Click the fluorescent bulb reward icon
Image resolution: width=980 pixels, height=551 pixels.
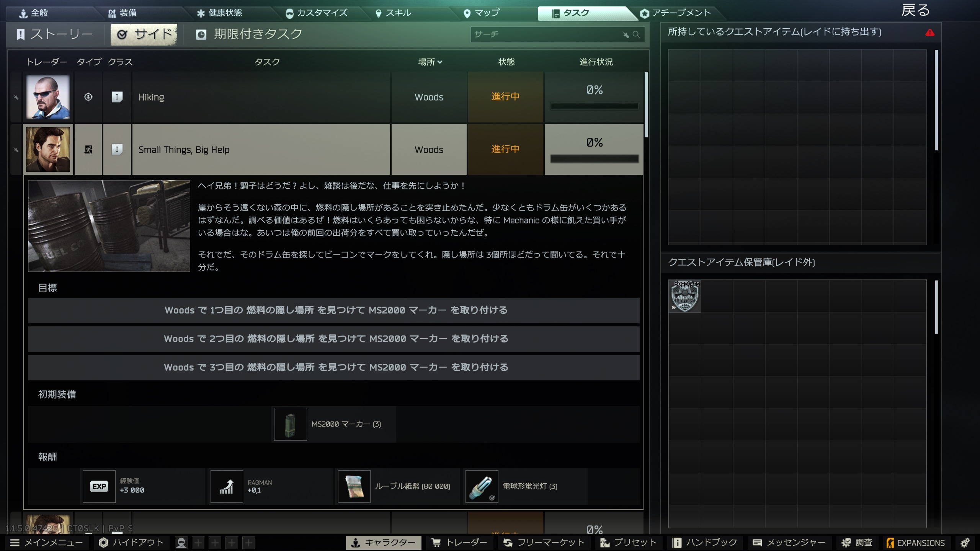point(482,486)
